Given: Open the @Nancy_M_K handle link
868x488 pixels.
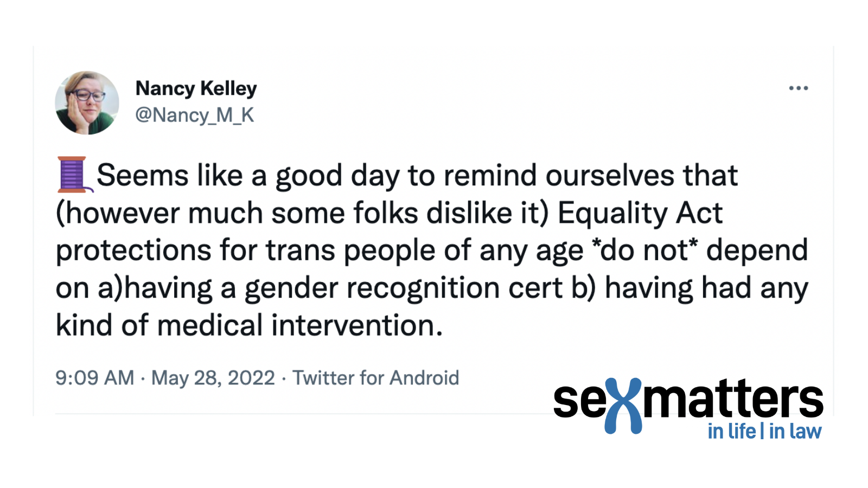Looking at the screenshot, I should tap(194, 115).
